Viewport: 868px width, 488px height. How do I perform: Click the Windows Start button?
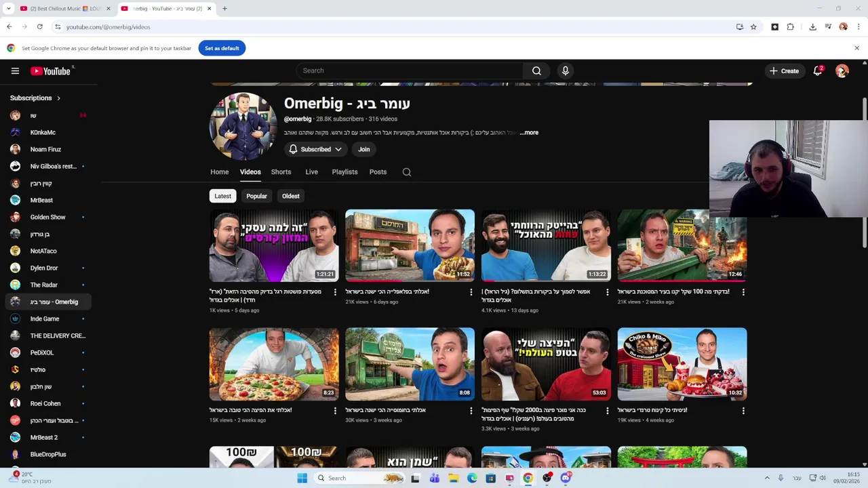point(302,478)
